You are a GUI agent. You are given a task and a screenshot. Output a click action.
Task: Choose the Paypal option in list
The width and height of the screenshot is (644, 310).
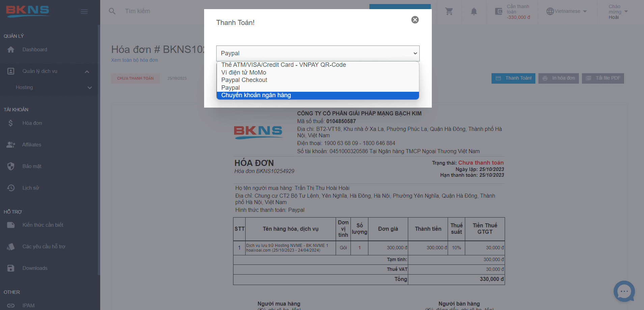click(x=318, y=88)
